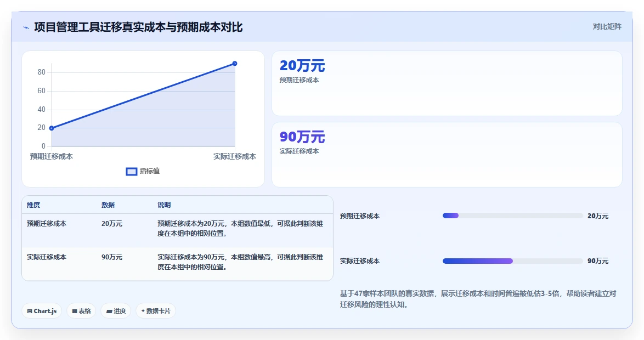Click the 实际迁移成本 label left of progress bar
This screenshot has height=340, width=644.
360,261
